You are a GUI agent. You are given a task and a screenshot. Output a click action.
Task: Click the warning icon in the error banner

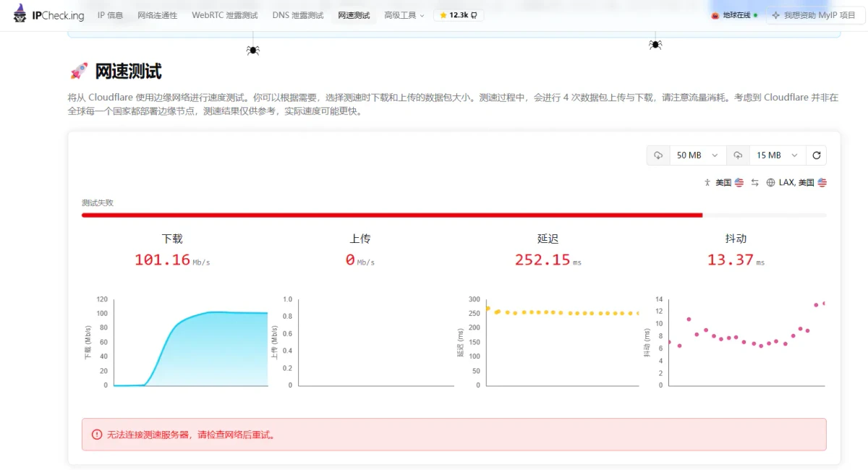tap(97, 435)
